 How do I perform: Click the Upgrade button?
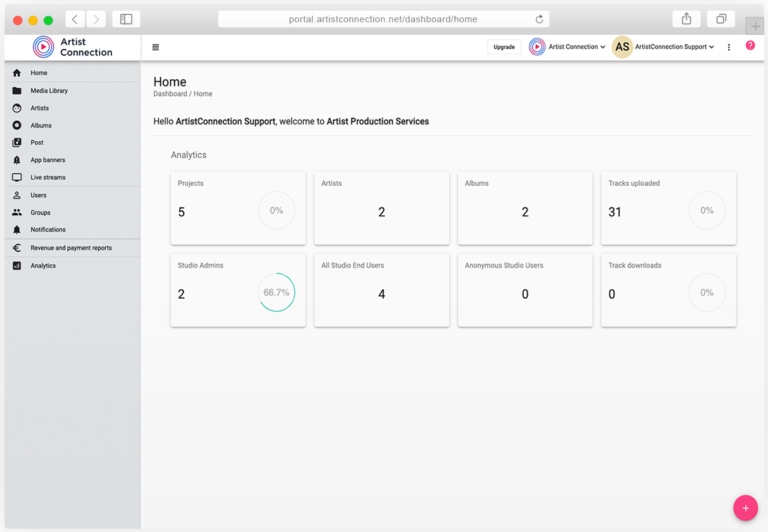tap(504, 47)
